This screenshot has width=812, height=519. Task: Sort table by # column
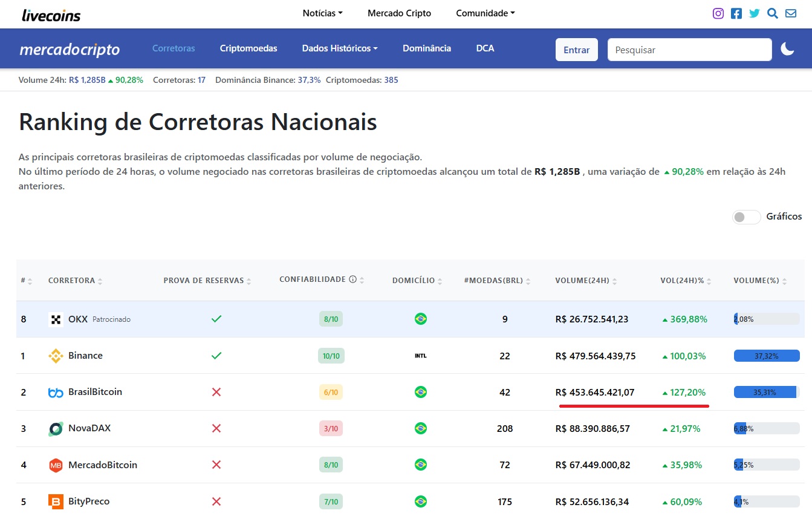pyautogui.click(x=27, y=281)
